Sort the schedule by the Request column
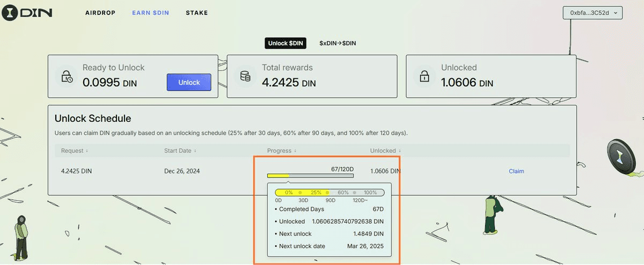Image resolution: width=644 pixels, height=265 pixels. point(74,151)
